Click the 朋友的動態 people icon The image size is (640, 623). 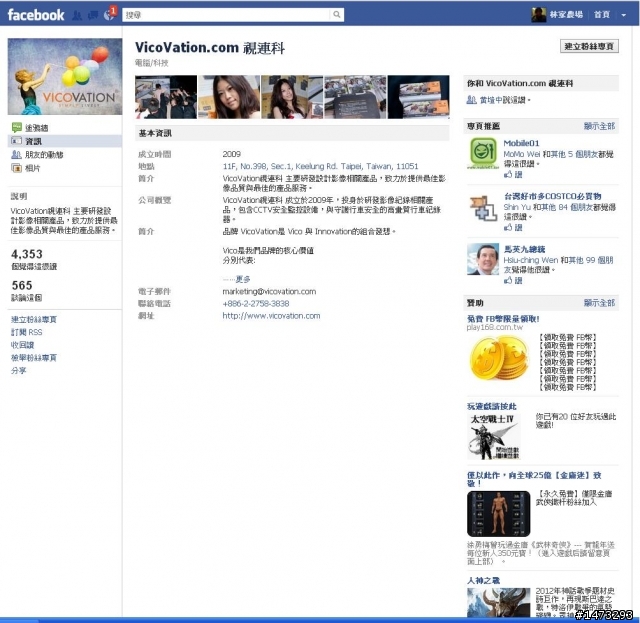point(16,155)
